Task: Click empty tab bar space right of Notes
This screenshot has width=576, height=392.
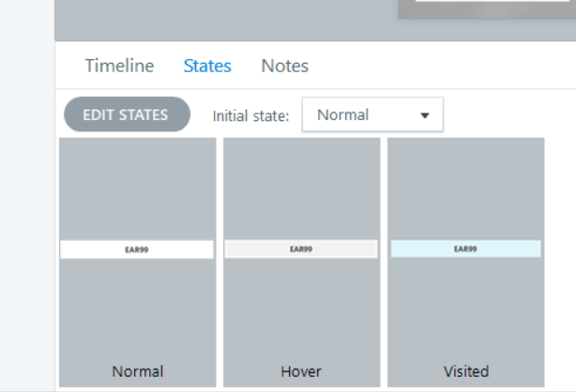Action: [x=441, y=66]
